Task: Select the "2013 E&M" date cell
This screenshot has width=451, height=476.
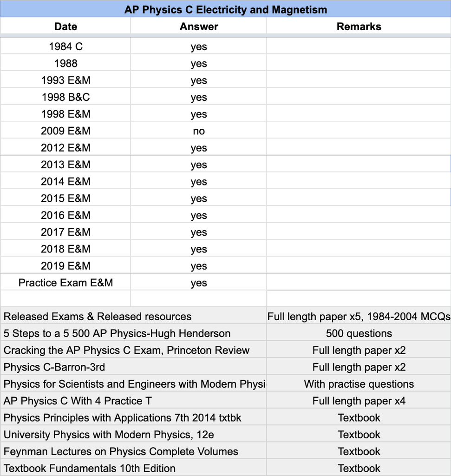Action: point(65,165)
